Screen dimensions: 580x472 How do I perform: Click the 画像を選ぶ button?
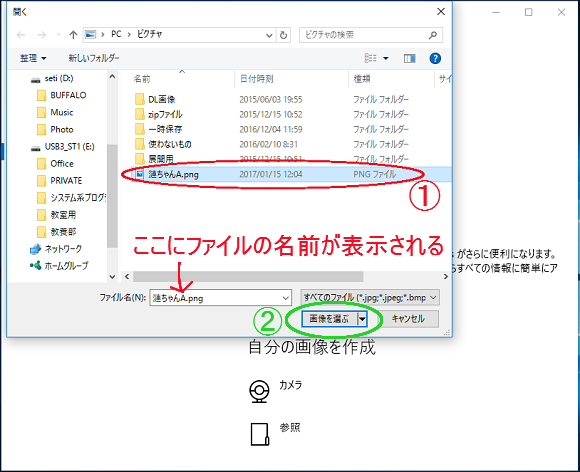pos(329,318)
